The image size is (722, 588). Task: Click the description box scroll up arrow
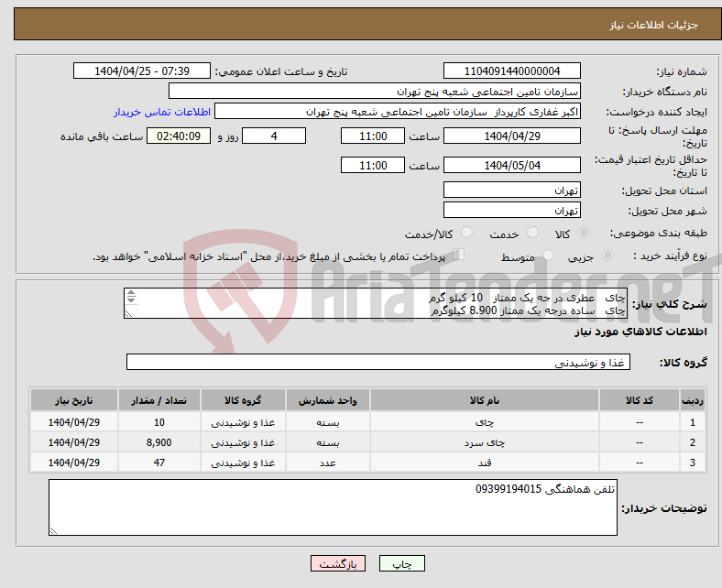point(131,293)
